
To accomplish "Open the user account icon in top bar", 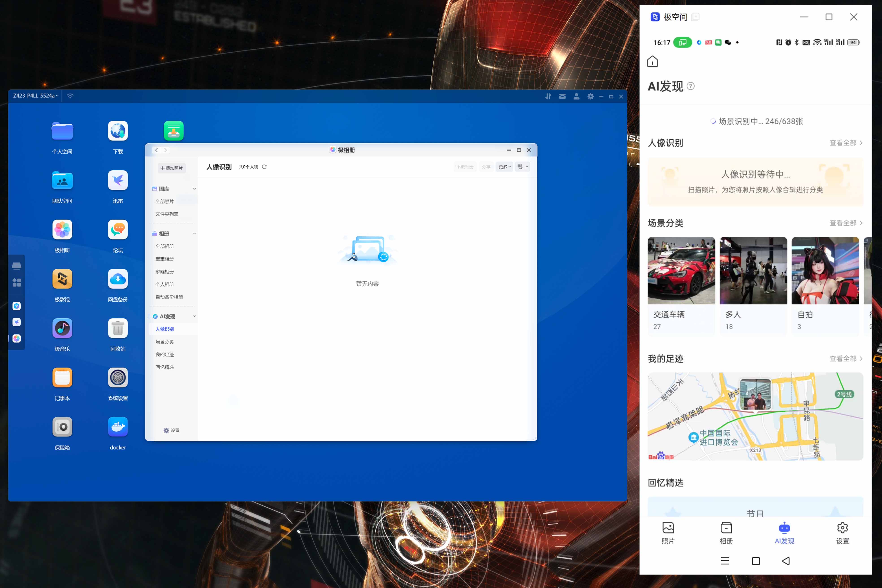I will (x=576, y=96).
